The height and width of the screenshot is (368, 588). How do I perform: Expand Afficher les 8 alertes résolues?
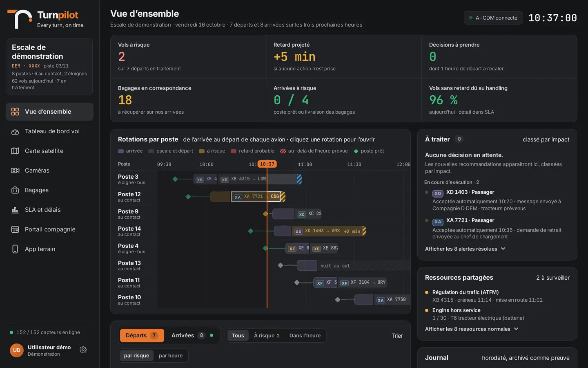(465, 249)
